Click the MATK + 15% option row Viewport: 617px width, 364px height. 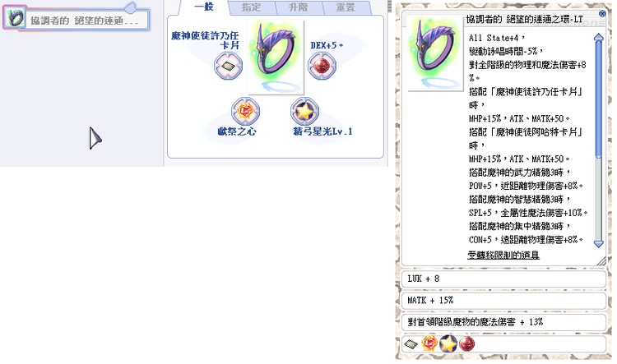[x=503, y=301]
